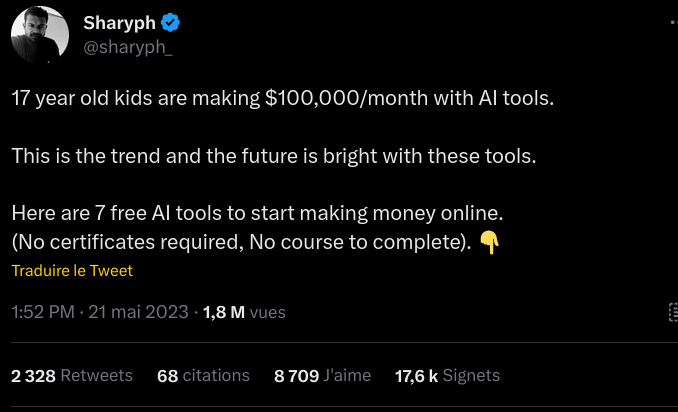678x412 pixels.
Task: Click the icon right of the views count
Action: [673, 312]
